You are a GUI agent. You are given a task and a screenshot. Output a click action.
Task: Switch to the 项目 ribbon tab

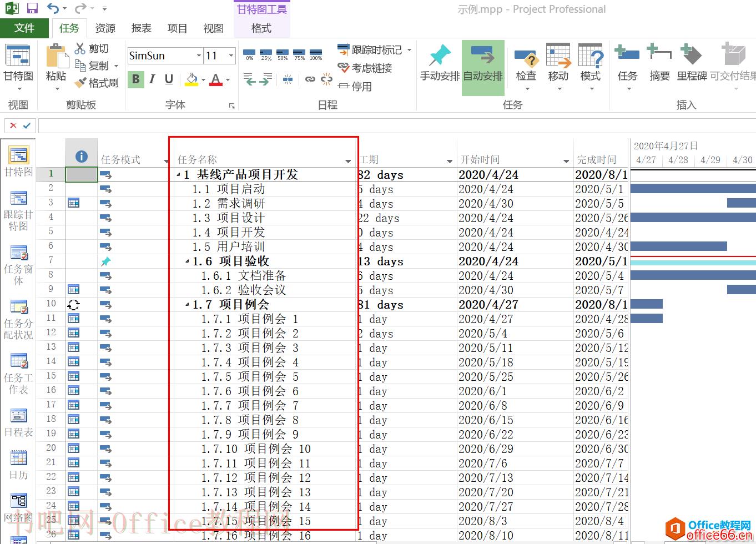(177, 28)
